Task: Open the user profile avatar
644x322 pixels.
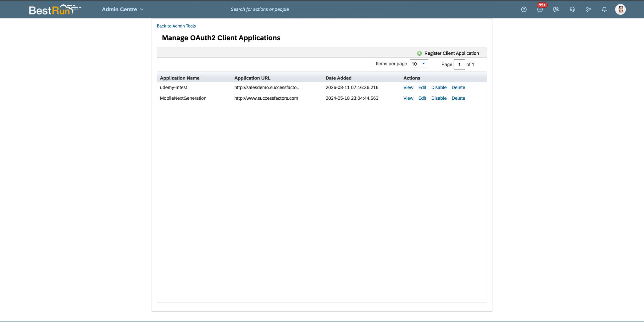Action: point(620,9)
